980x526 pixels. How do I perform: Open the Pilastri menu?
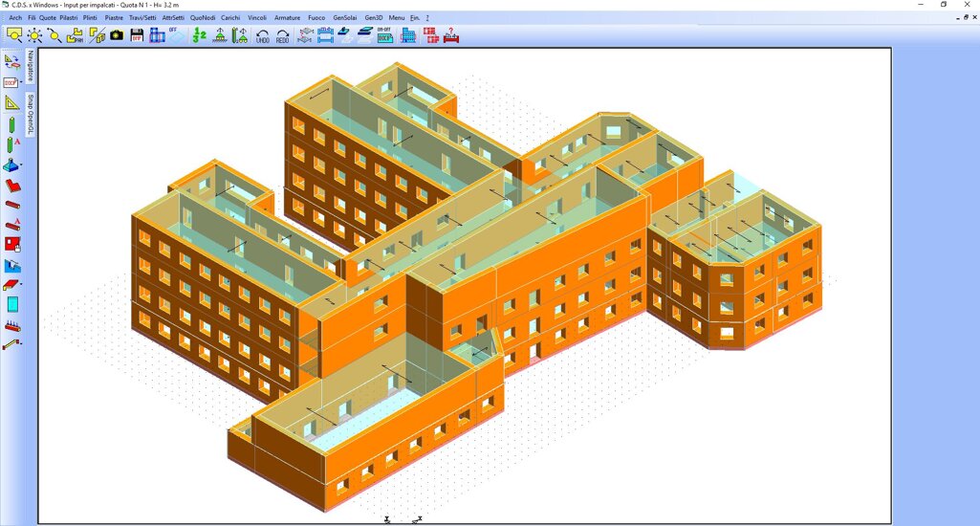pos(69,17)
